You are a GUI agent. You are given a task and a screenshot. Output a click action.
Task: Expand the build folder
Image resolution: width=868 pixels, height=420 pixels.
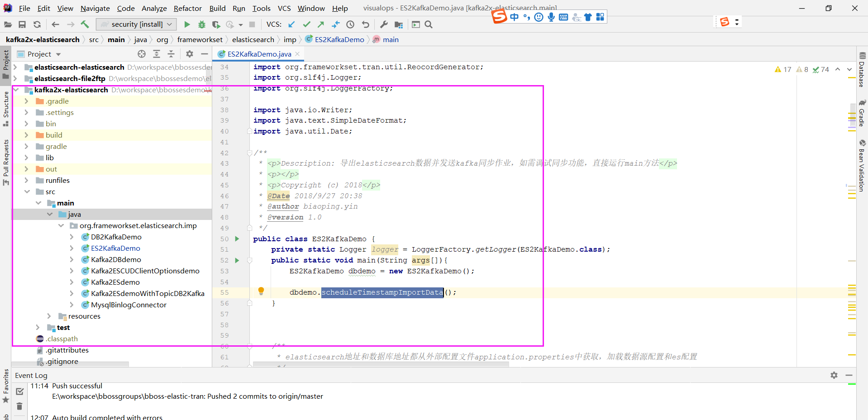click(26, 135)
